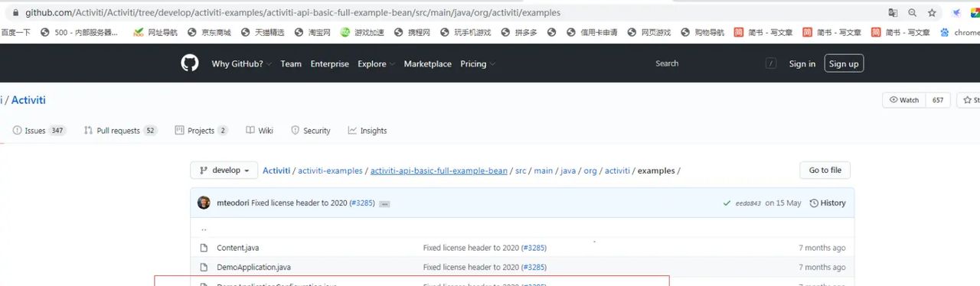Focus the GitHub Search field
980x286 pixels.
[714, 63]
